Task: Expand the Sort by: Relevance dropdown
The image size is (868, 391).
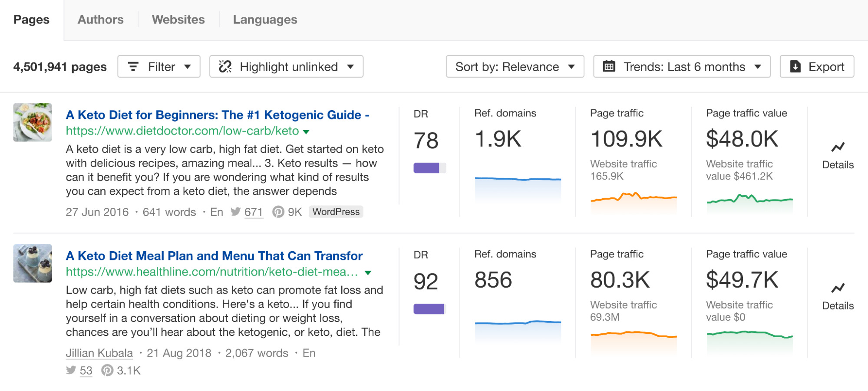Action: [x=515, y=66]
